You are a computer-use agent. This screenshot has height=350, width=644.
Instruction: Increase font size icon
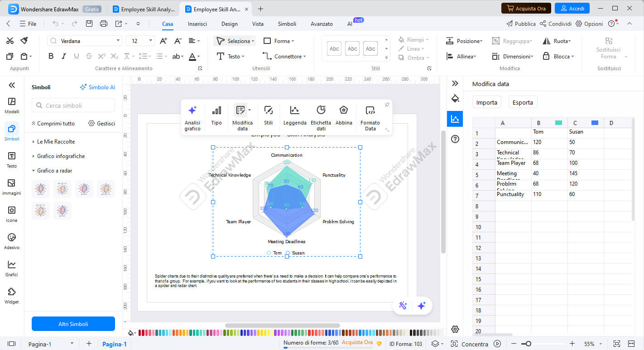pos(164,41)
